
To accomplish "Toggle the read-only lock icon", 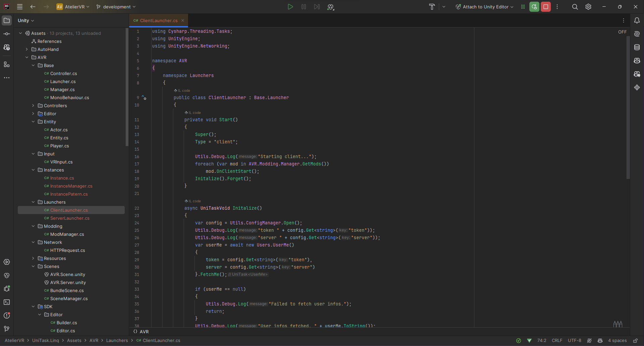I will [x=635, y=340].
